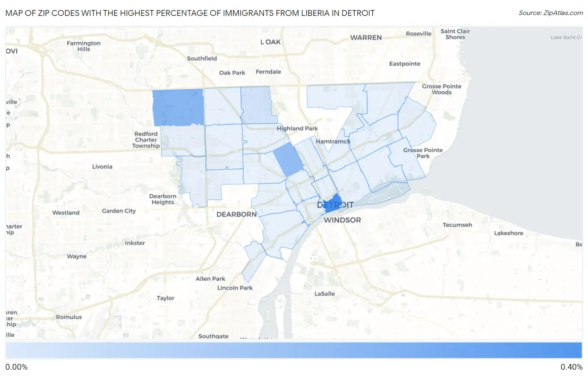The image size is (588, 376).
Task: Click the 'Allen Park' label
Action: pyautogui.click(x=210, y=279)
